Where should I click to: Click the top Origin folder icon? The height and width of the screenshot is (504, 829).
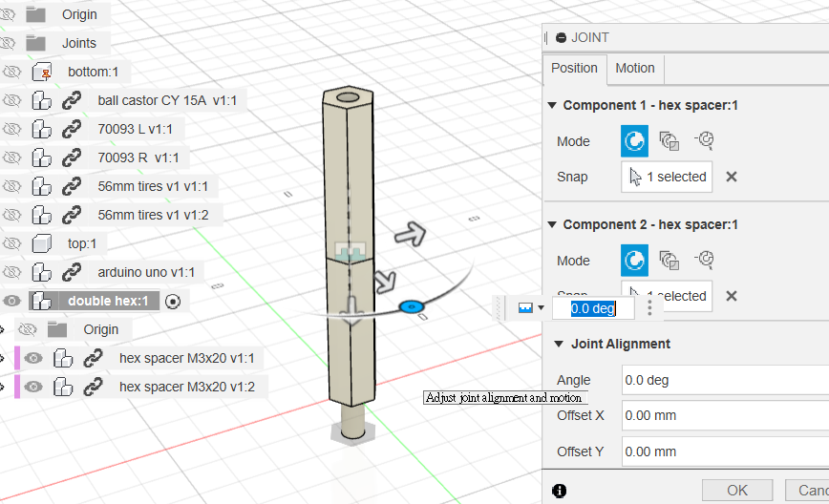pyautogui.click(x=36, y=14)
